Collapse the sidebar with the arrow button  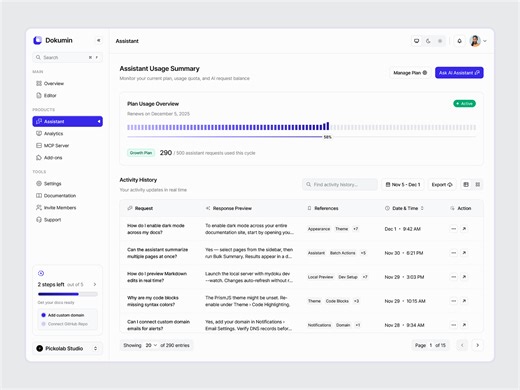[x=99, y=40]
